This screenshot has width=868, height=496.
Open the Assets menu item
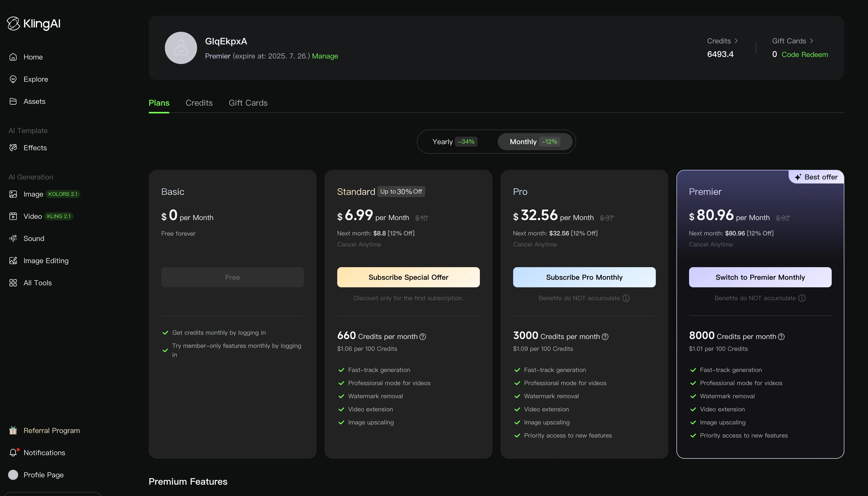tap(35, 101)
